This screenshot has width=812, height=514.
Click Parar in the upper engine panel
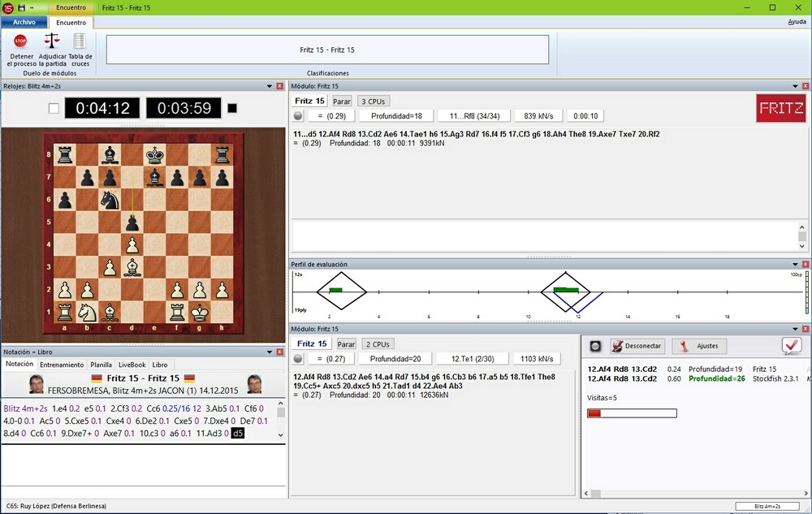pos(342,102)
